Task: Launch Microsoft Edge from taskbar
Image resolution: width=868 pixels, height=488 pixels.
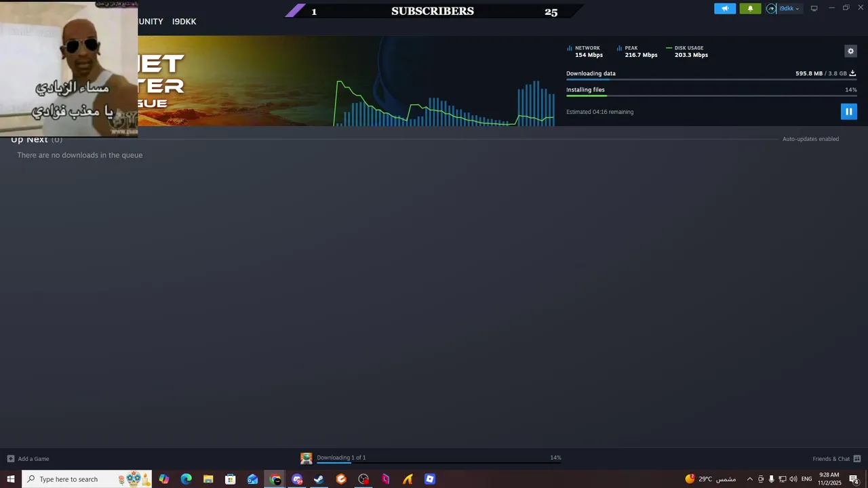Action: pos(186,479)
